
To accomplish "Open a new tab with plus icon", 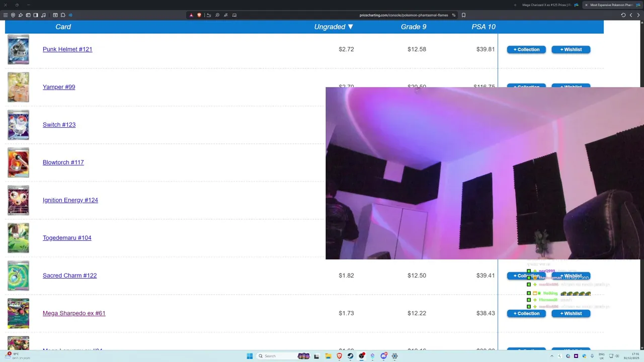I will 515,5.
